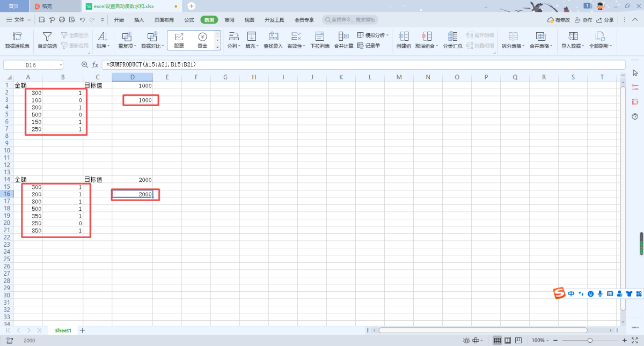Viewport: 644px width, 346px height.
Task: Switch to the 视图 view tab
Action: pos(249,20)
